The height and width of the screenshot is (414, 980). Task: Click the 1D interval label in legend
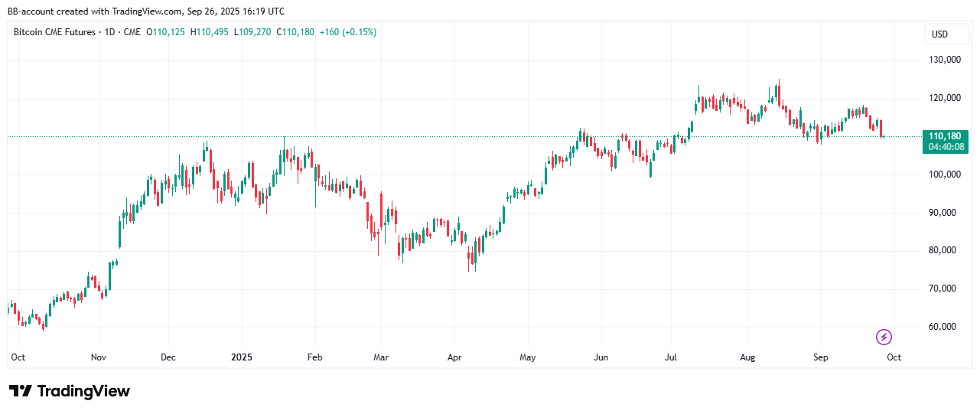pyautogui.click(x=108, y=32)
